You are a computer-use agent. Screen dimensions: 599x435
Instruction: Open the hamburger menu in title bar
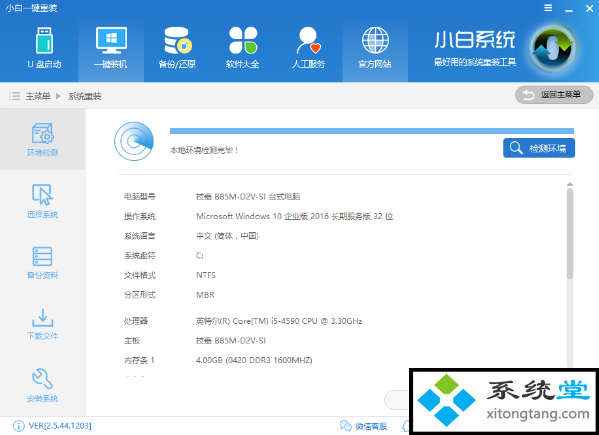point(548,8)
